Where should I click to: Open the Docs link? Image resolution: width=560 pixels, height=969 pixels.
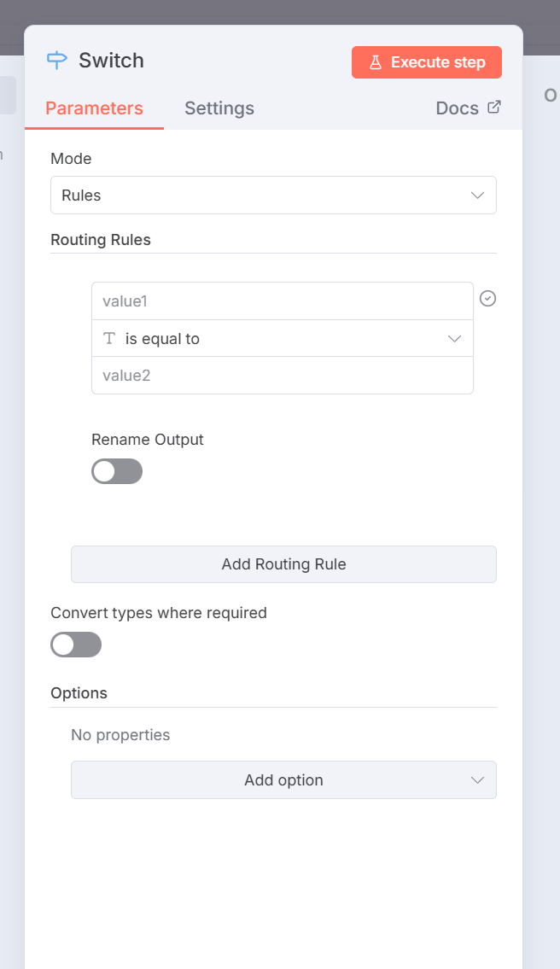[x=457, y=108]
